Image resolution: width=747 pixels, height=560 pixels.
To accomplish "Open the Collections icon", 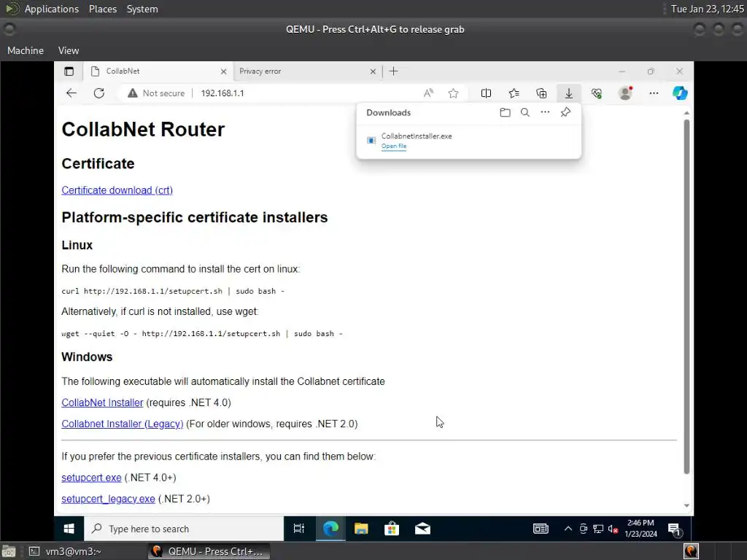I will tap(541, 93).
